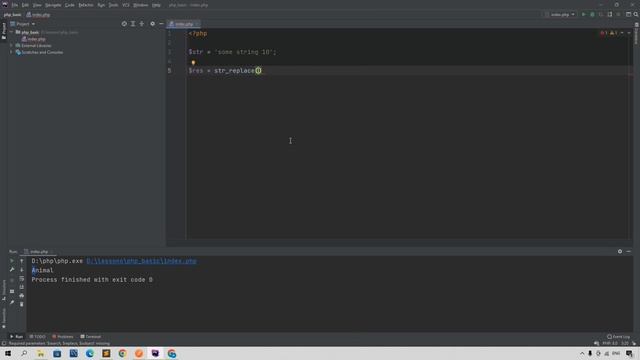Viewport: 640px width, 360px height.
Task: Click the Animal output text in console
Action: 42,270
